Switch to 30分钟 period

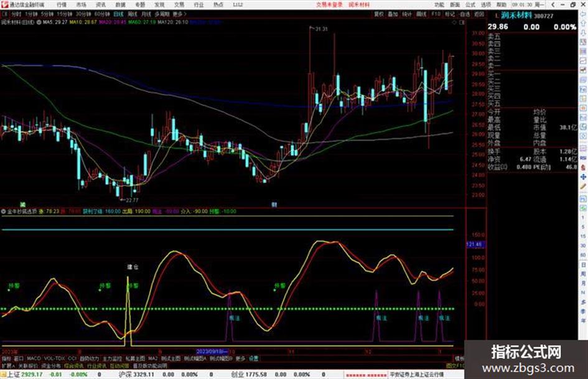tap(83, 14)
